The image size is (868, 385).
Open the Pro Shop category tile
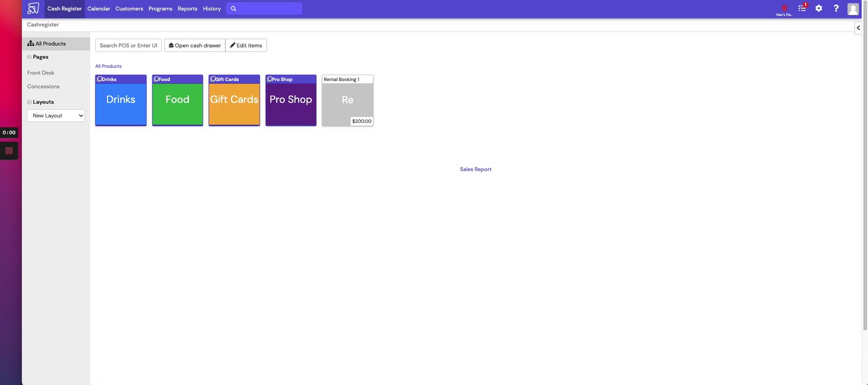[x=291, y=101]
